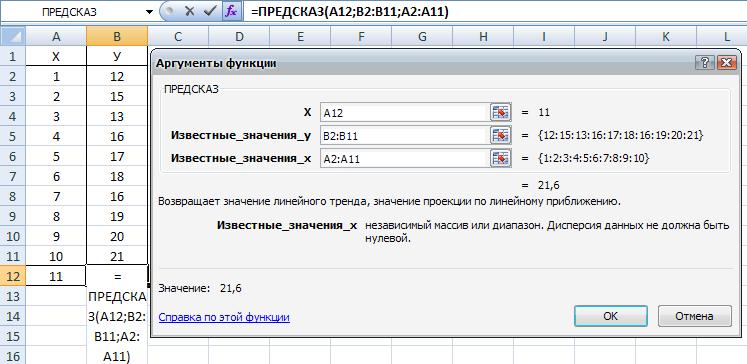The width and height of the screenshot is (747, 364).
Task: Click cell B12 containing the equals sign
Action: tap(117, 276)
